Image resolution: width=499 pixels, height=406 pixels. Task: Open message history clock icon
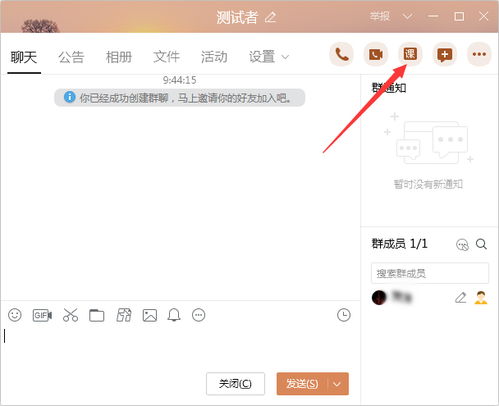pyautogui.click(x=344, y=315)
